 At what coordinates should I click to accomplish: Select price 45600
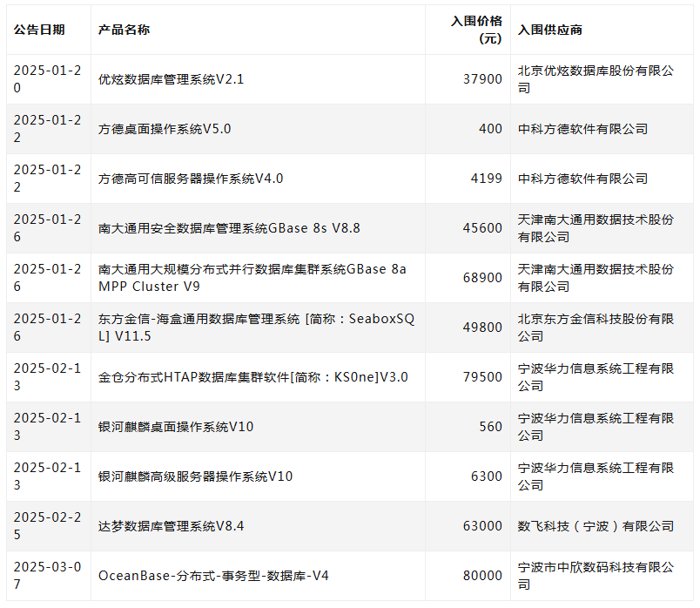tap(482, 228)
